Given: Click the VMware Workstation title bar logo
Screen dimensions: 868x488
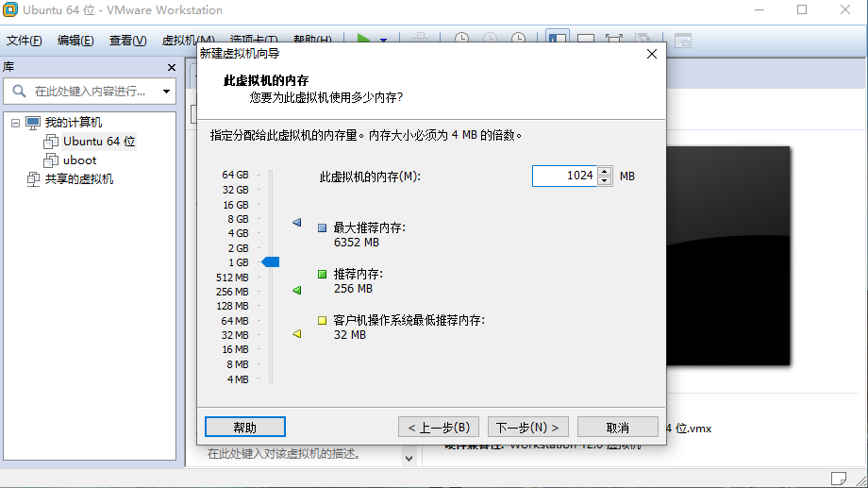Looking at the screenshot, I should coord(10,9).
